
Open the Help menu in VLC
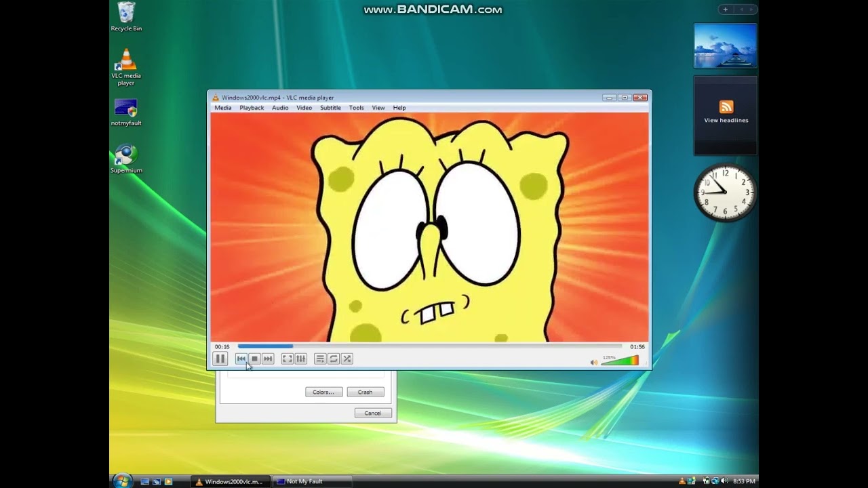pos(399,108)
